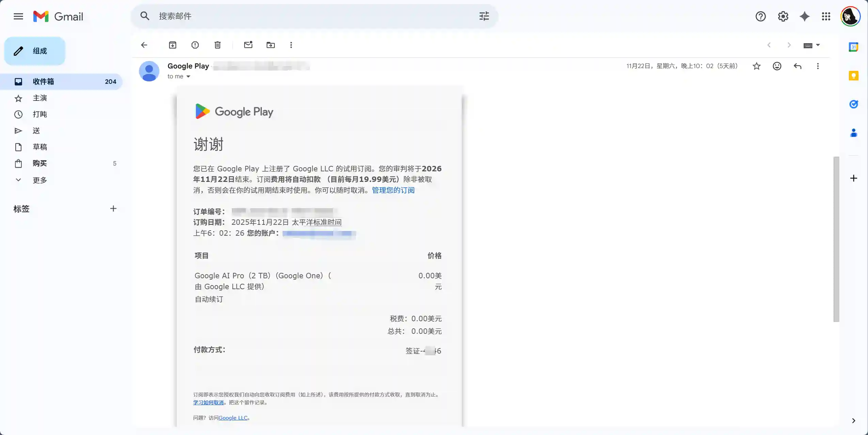Open the Move to folder icon
Screen dimensions: 868x435
point(271,45)
